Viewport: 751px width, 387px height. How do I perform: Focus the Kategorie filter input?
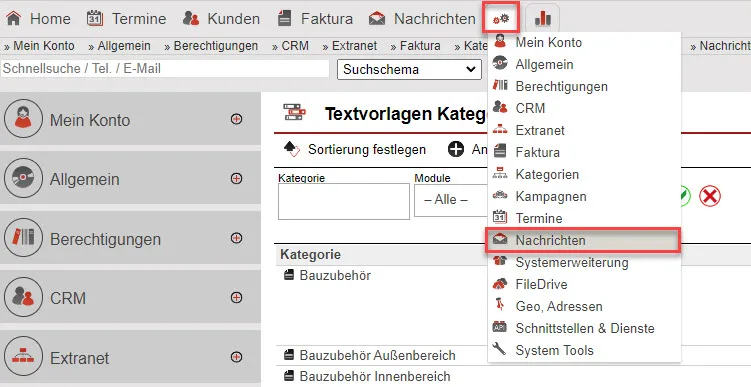click(x=344, y=201)
